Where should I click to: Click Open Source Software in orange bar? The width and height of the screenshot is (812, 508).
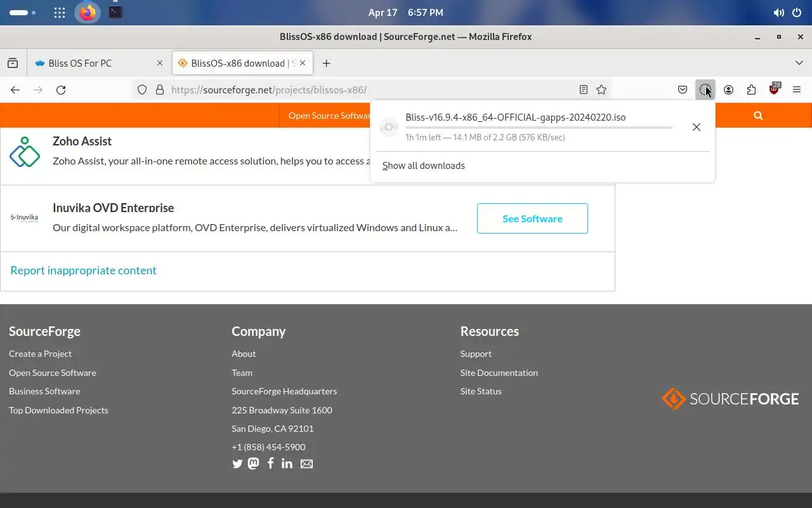point(329,115)
